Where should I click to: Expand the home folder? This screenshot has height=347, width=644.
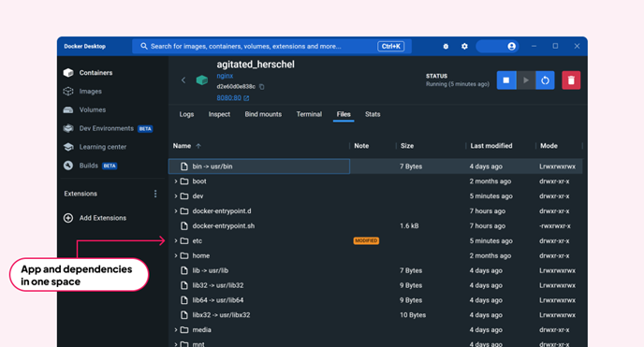[x=176, y=255]
